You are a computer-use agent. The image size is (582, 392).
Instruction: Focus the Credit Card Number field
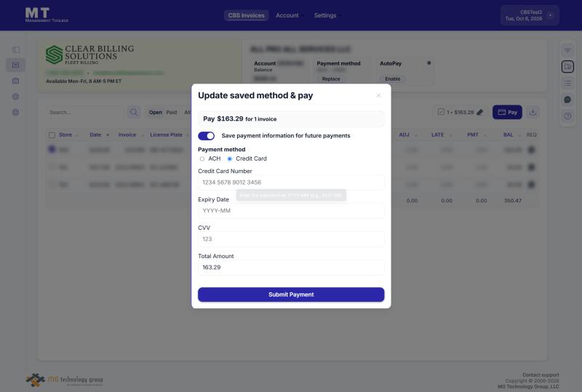(x=291, y=183)
